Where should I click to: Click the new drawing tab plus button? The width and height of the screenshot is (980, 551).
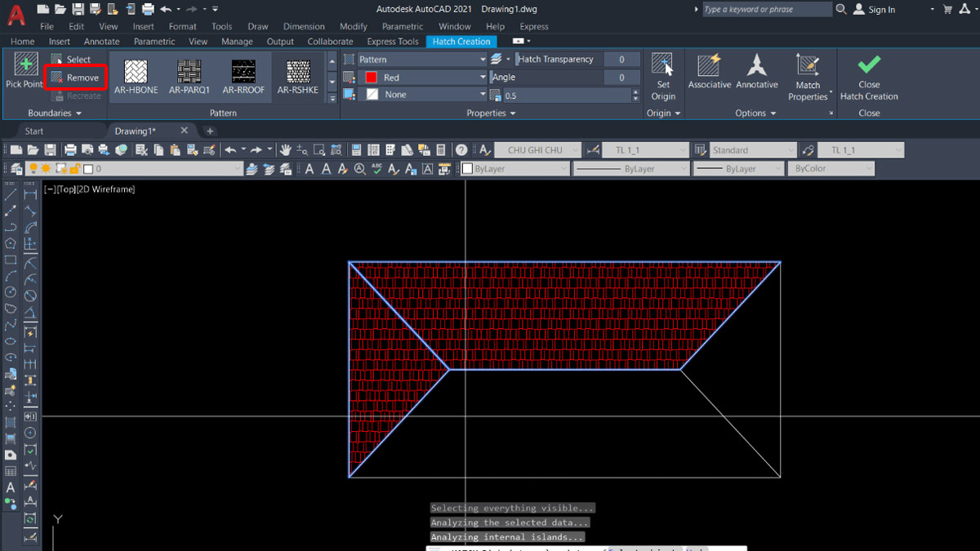point(210,131)
